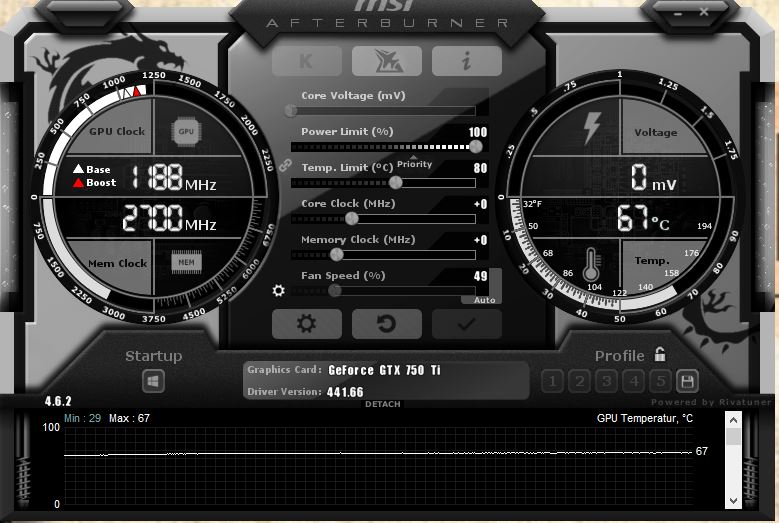Click the Min : 29 graph value

tap(82, 418)
